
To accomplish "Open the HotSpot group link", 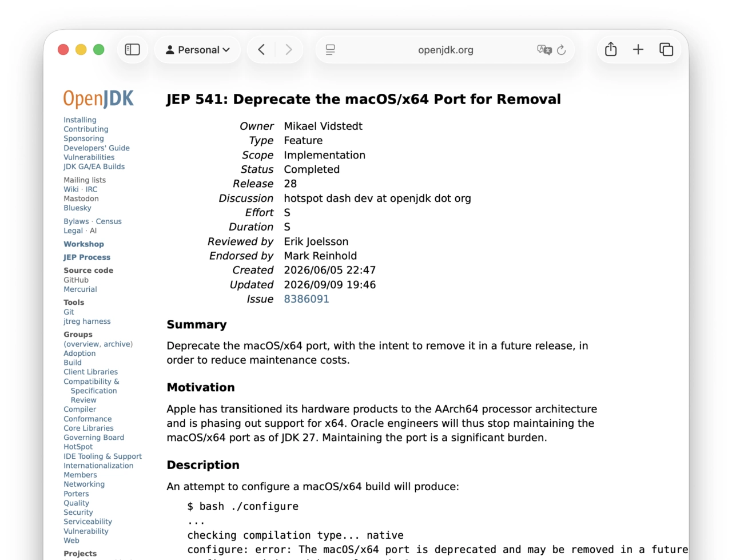I will coord(78,447).
